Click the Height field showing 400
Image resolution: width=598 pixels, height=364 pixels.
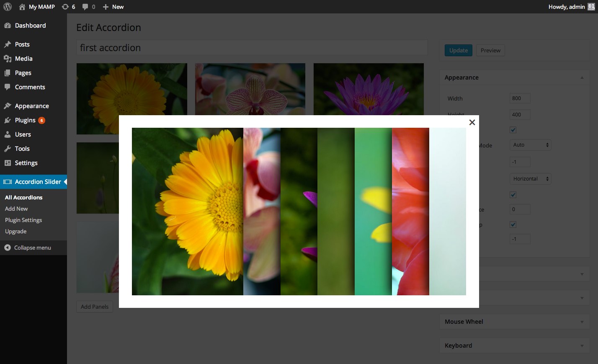[x=520, y=115]
